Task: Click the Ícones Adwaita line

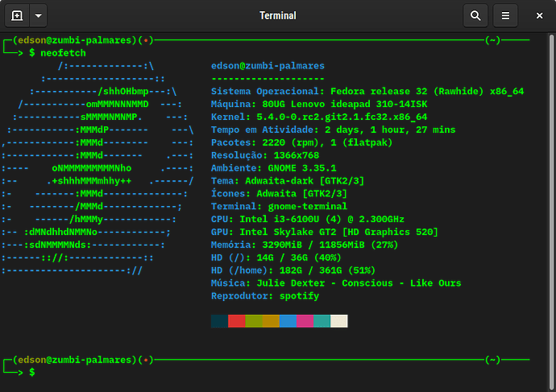Action: (x=279, y=193)
